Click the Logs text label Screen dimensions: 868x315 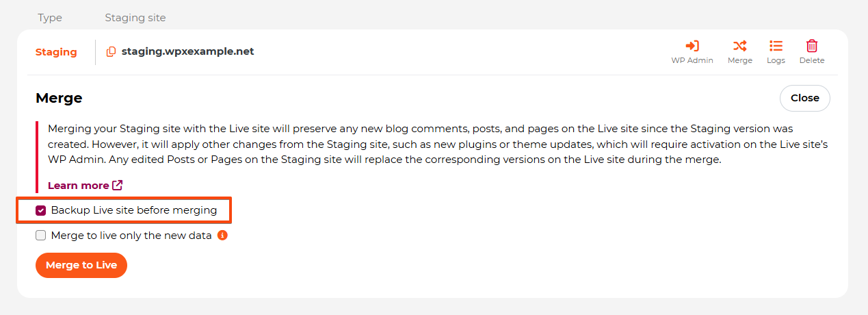[x=776, y=60]
